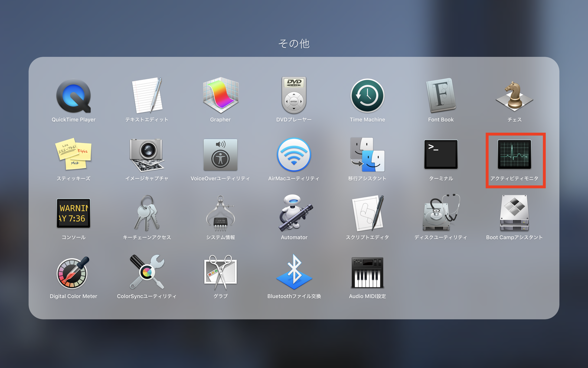
Task: Launch ColorSyncユーティリティ icon
Action: (147, 272)
